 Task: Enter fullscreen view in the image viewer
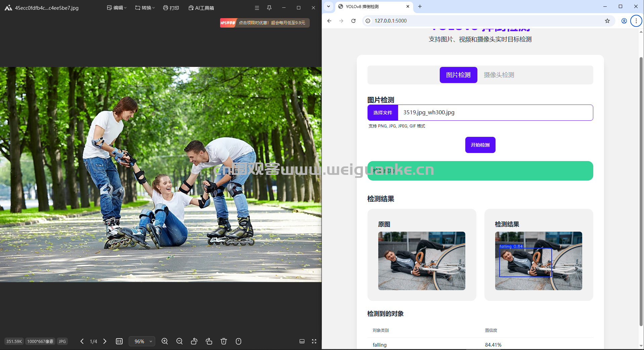(314, 341)
